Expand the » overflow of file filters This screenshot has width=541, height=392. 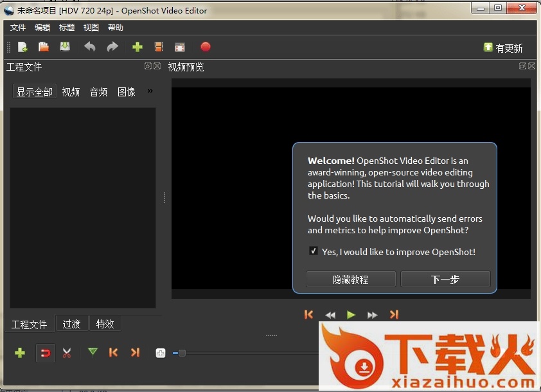click(150, 91)
